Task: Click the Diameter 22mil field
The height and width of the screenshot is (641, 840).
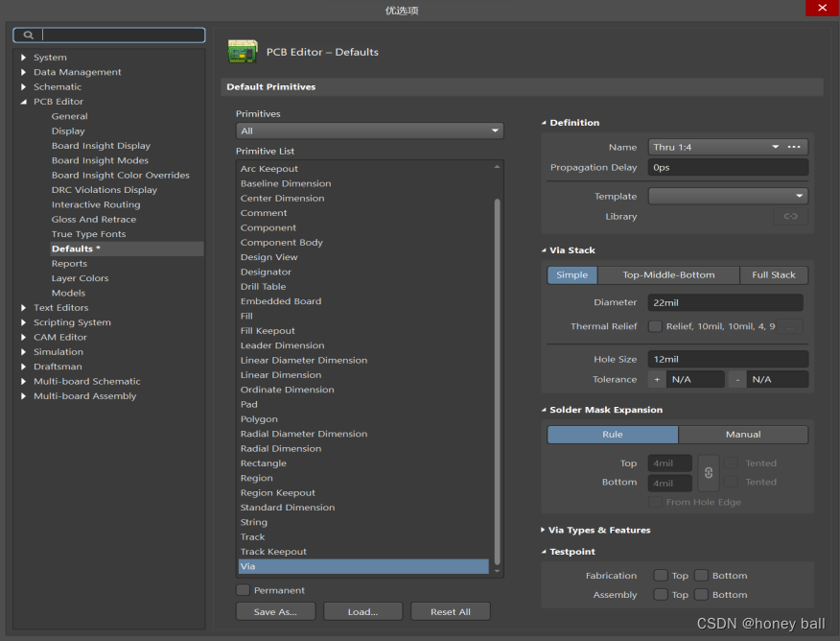Action: click(725, 303)
